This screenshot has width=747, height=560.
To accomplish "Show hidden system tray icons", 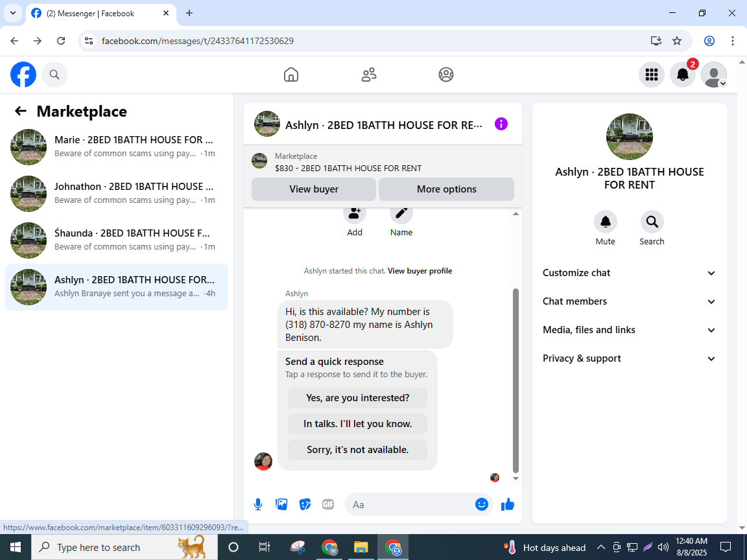I will tap(601, 547).
